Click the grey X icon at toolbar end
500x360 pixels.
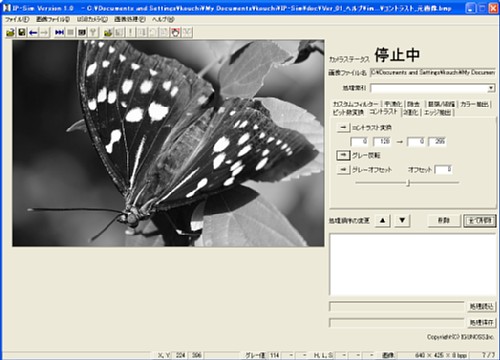[x=187, y=32]
